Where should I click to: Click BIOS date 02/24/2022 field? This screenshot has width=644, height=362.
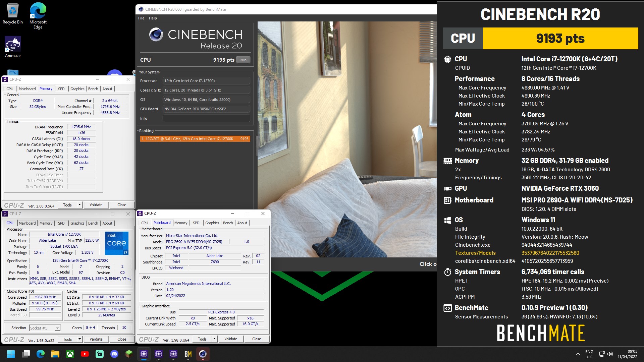click(x=215, y=296)
